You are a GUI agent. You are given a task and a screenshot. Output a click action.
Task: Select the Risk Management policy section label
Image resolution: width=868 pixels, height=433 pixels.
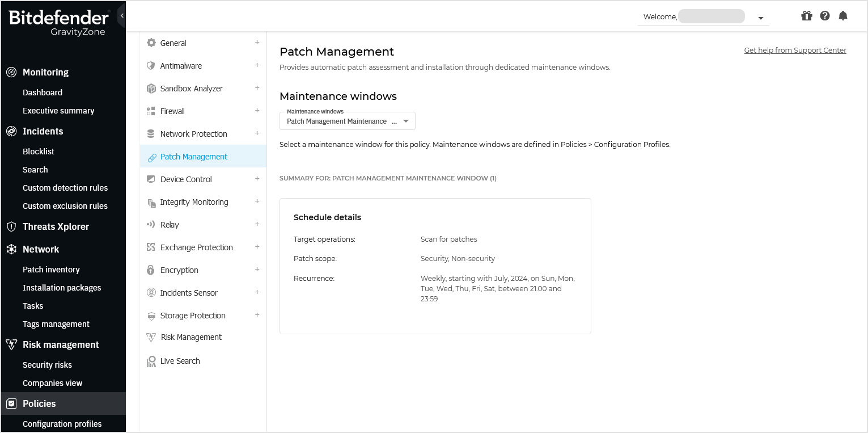192,337
